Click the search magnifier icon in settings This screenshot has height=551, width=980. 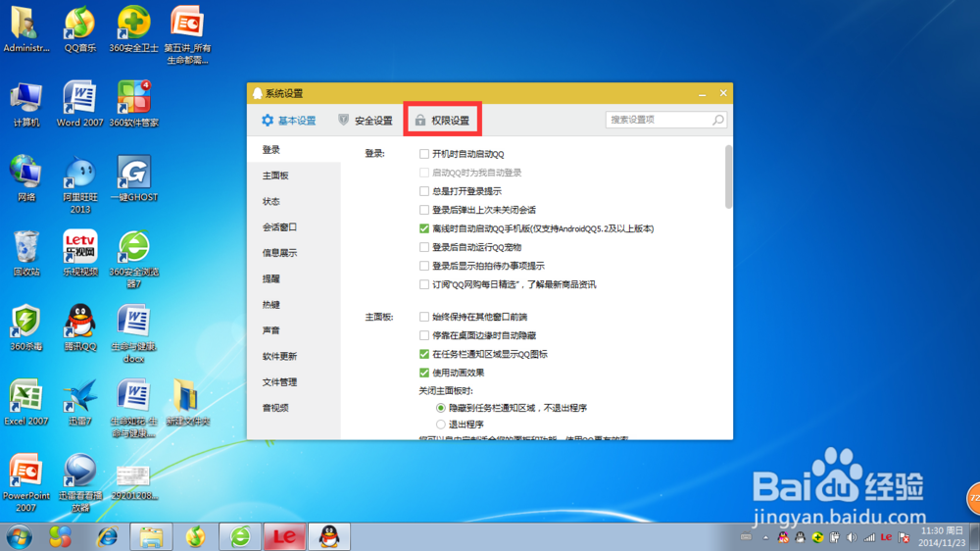[718, 120]
